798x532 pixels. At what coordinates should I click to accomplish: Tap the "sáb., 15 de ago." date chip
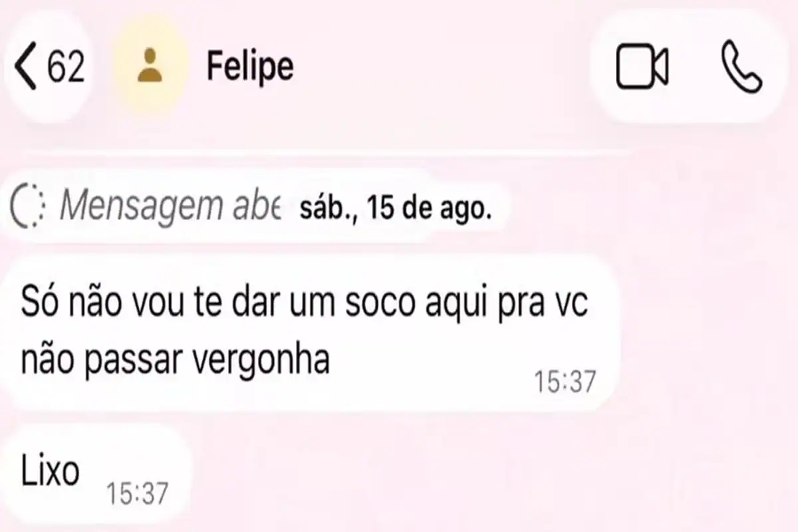(396, 209)
